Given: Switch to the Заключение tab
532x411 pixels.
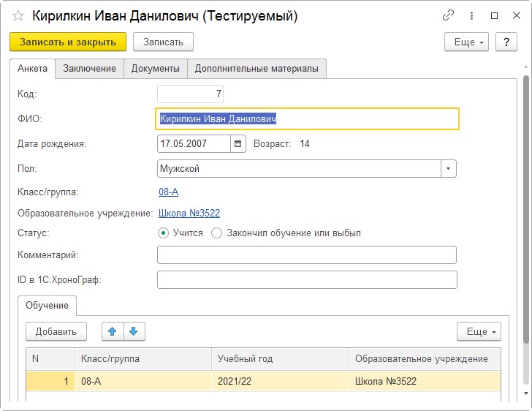Looking at the screenshot, I should pos(90,69).
